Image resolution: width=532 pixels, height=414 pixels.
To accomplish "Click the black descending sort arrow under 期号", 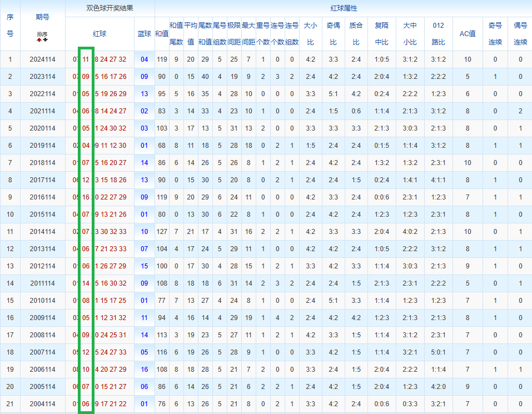I will point(45,39).
